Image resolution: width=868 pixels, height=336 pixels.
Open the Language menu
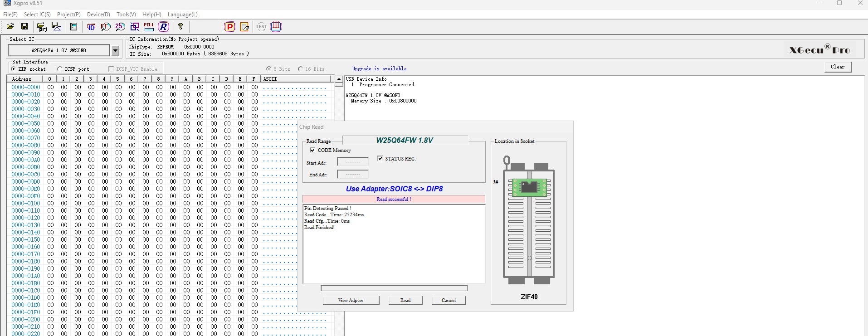click(x=182, y=15)
